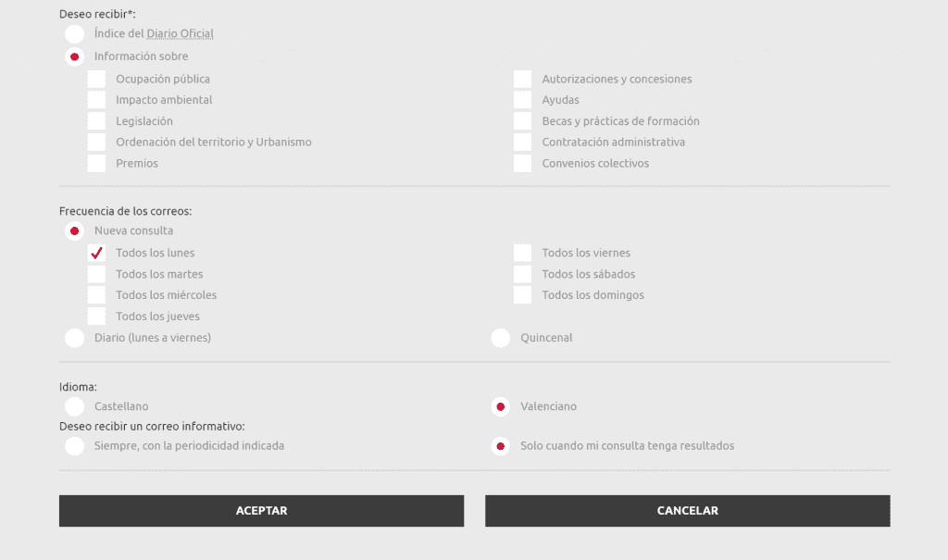The height and width of the screenshot is (560, 948).
Task: Uncheck Todos los lunes
Action: click(96, 253)
